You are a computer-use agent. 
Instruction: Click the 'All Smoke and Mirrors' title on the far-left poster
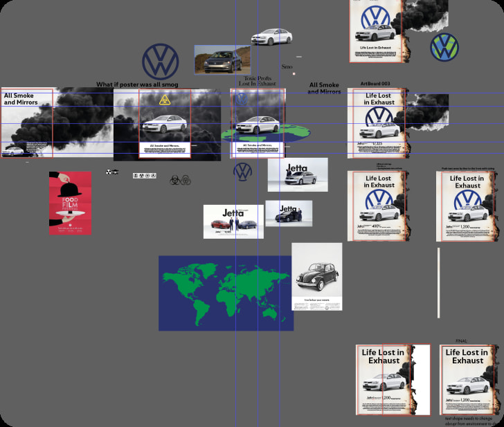coord(21,99)
